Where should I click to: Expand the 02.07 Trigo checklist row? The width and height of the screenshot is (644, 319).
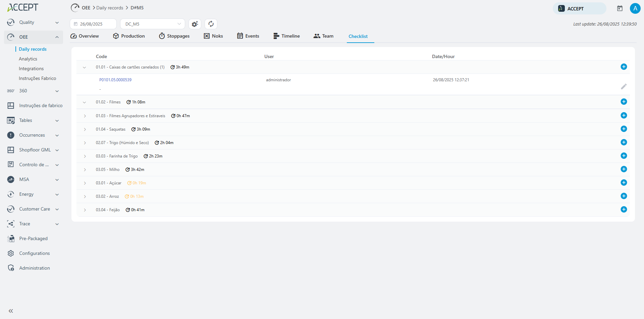coord(85,143)
